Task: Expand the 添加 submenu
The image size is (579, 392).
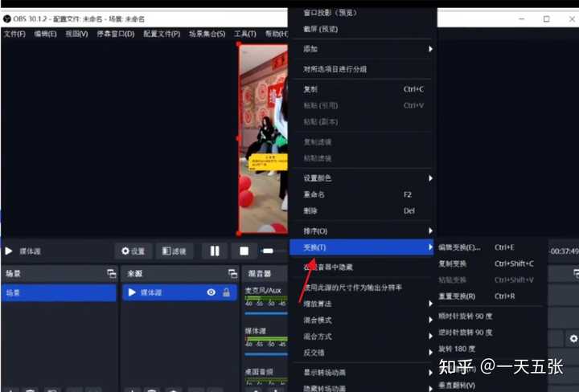Action: coord(362,49)
